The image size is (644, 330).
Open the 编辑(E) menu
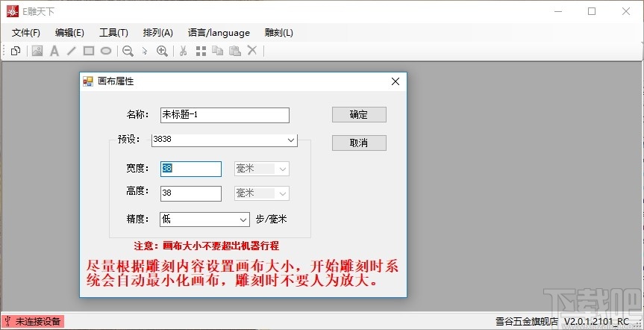click(70, 33)
